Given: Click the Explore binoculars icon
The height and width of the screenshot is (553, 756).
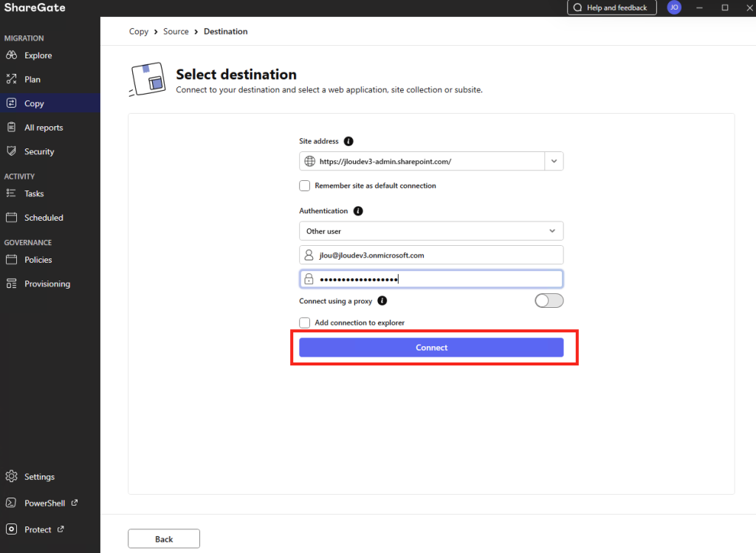Looking at the screenshot, I should [x=12, y=55].
